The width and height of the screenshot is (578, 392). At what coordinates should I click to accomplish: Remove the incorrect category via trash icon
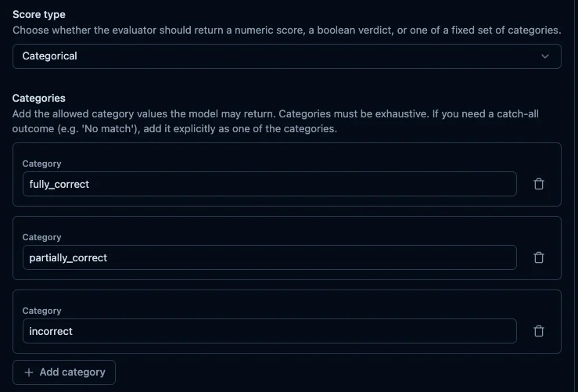pyautogui.click(x=539, y=331)
